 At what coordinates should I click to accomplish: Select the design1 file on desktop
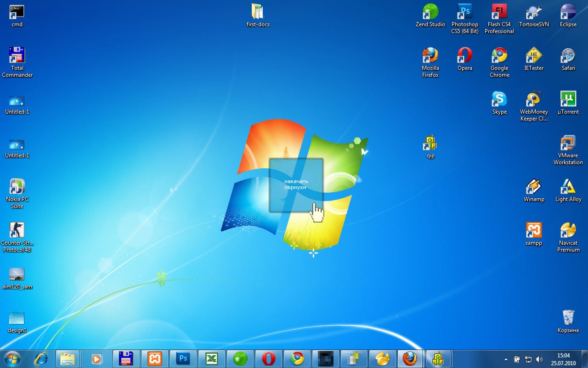(17, 322)
